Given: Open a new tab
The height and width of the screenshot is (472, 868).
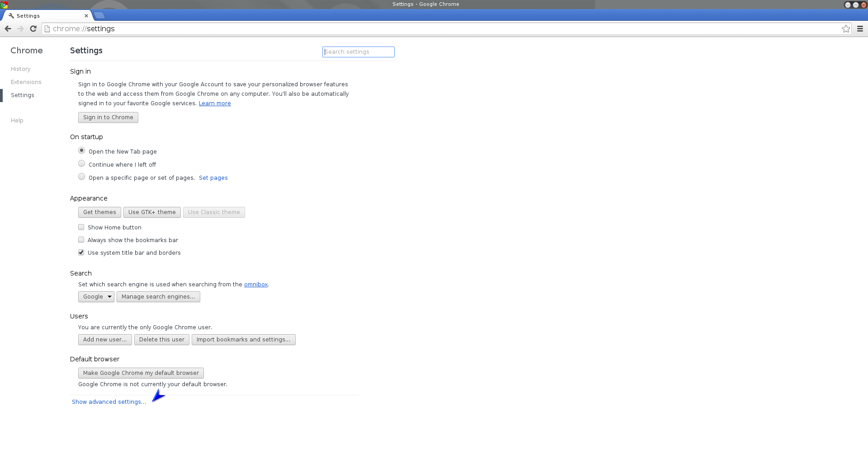Looking at the screenshot, I should point(99,15).
